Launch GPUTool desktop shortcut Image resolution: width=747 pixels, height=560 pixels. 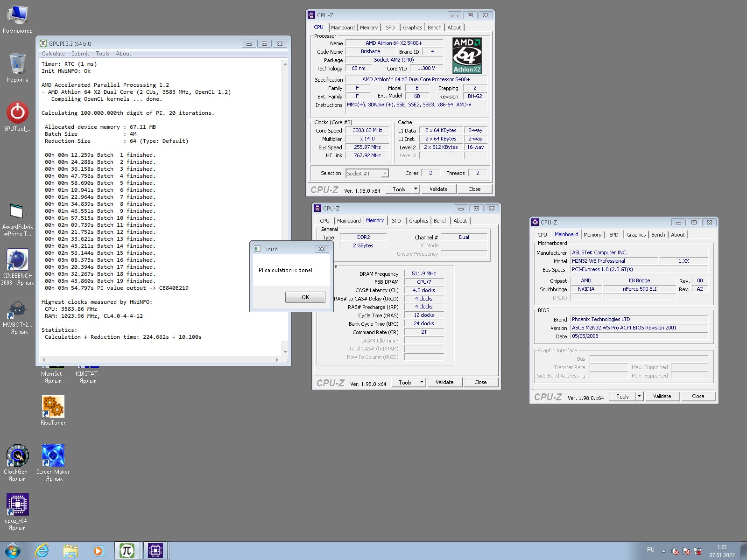click(x=17, y=117)
